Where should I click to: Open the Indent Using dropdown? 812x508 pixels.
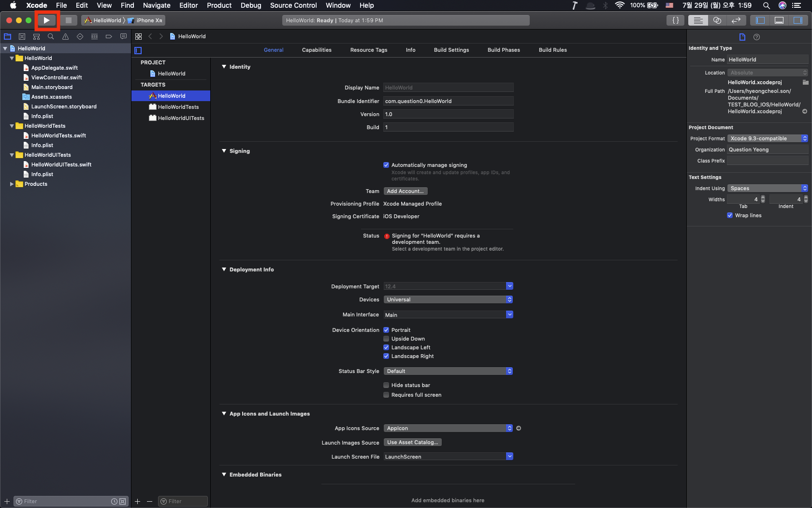click(x=768, y=188)
